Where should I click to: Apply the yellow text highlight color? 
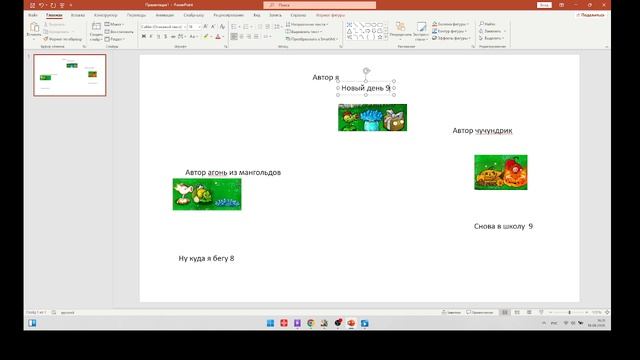coord(206,37)
